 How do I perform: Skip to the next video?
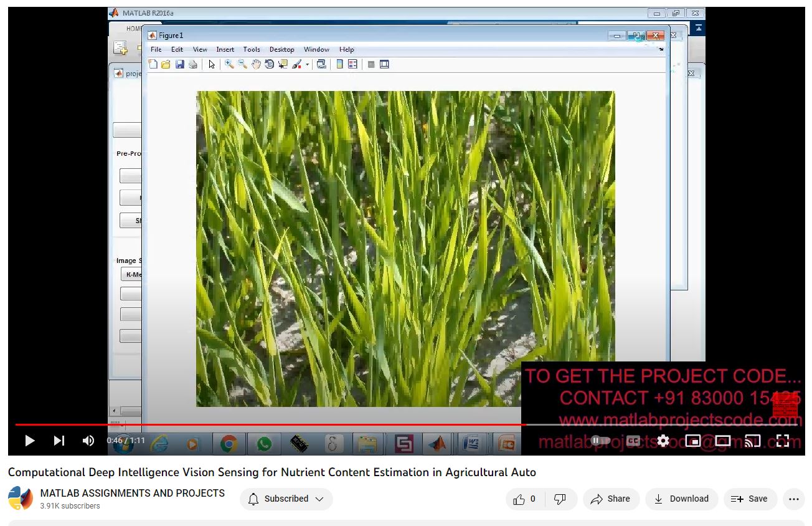coord(59,441)
